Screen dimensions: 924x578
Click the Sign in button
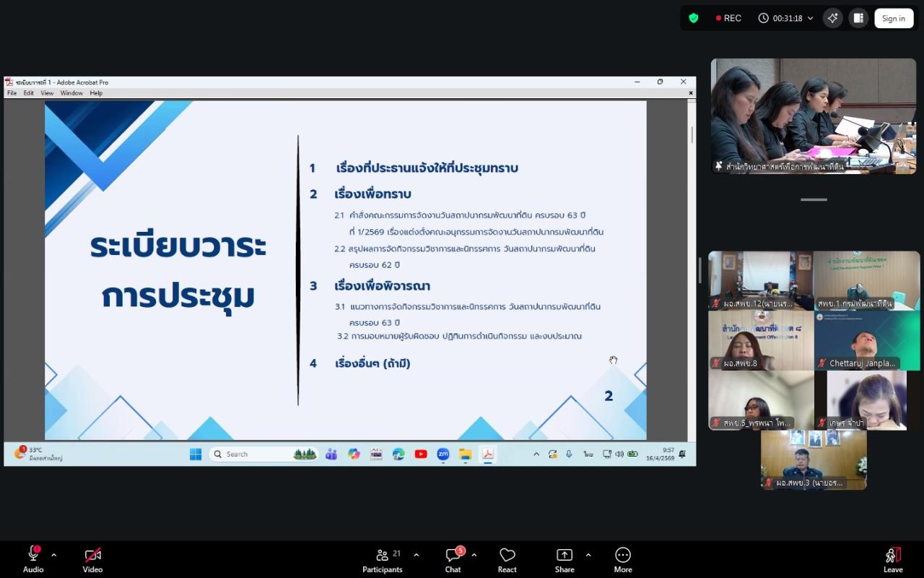tap(893, 18)
